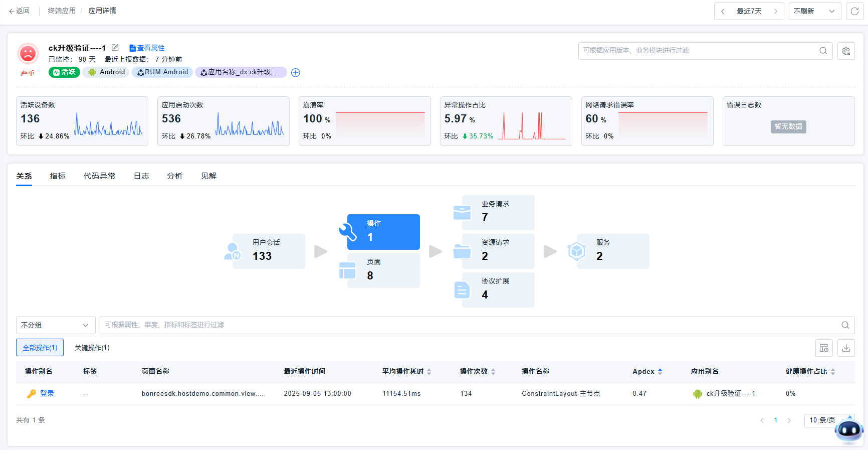Click the search icon in version filter
The height and width of the screenshot is (450, 868).
pos(823,51)
